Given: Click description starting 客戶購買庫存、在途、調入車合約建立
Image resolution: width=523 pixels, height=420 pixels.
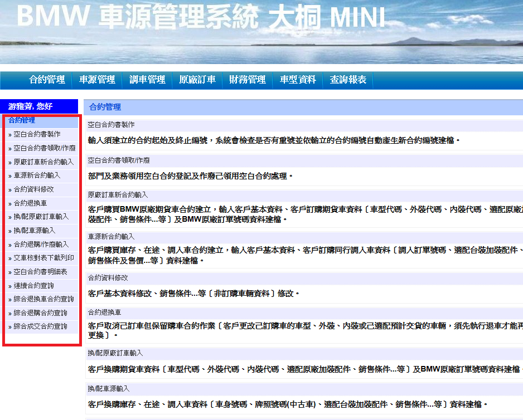Looking at the screenshot, I should pyautogui.click(x=305, y=255).
